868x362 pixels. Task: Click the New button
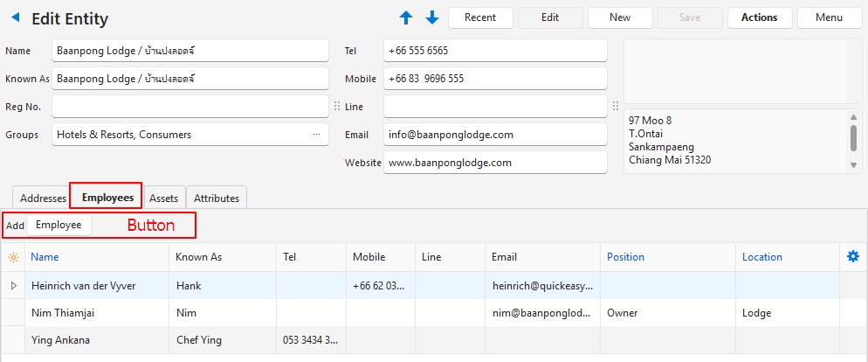(620, 17)
